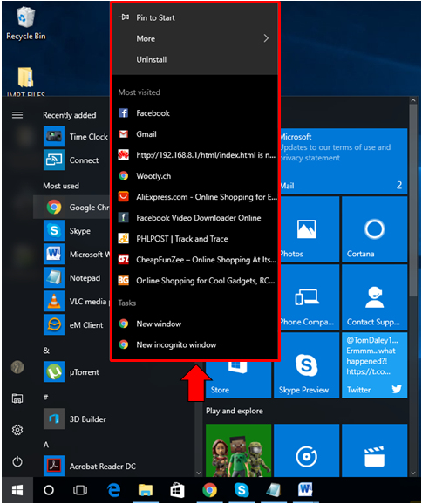This screenshot has width=422, height=504.
Task: Open the Mail live tile
Action: [x=344, y=161]
